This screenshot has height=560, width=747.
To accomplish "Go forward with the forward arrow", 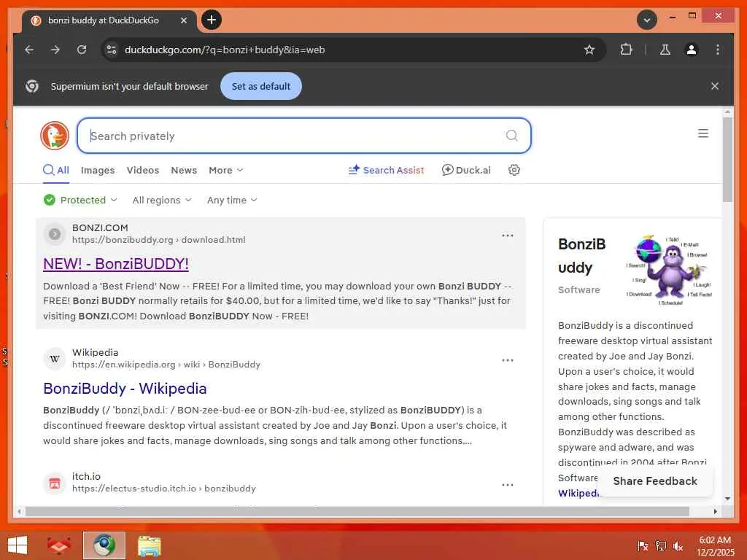I will pos(55,50).
